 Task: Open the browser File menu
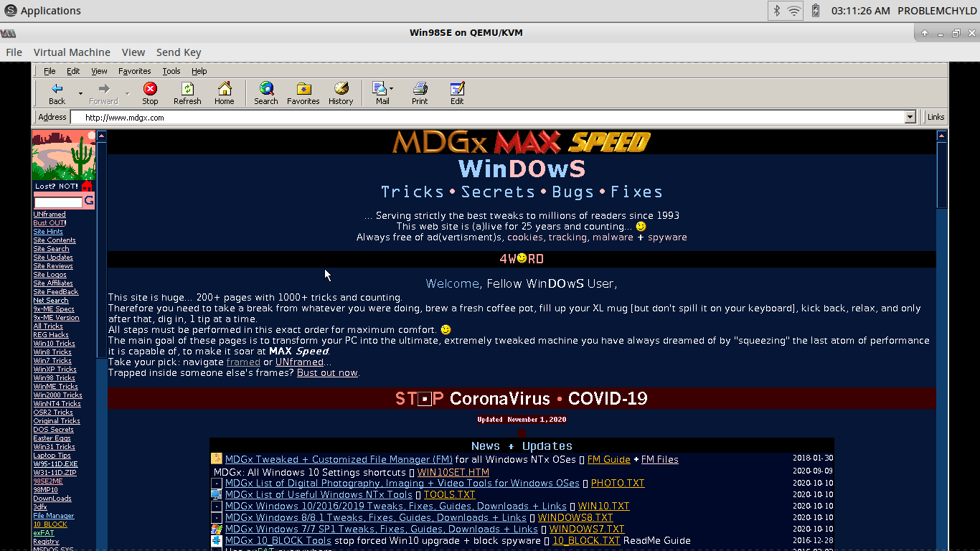tap(50, 71)
